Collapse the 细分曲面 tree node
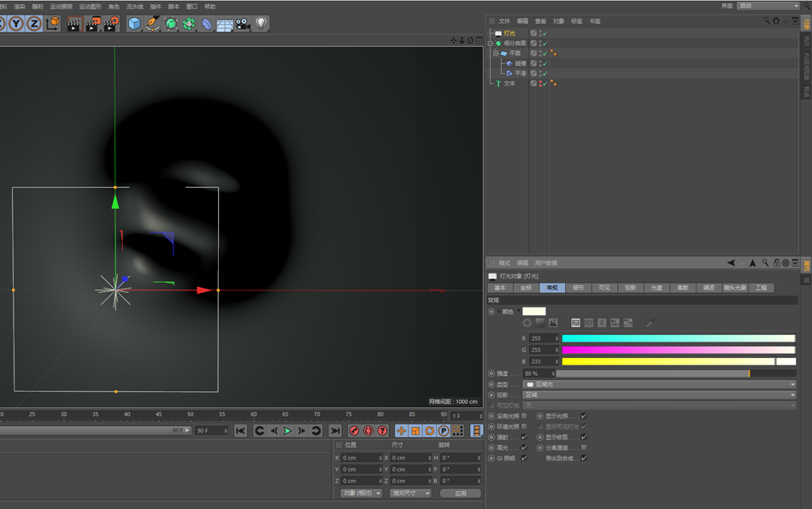Screen dimensions: 812x509 491,44
